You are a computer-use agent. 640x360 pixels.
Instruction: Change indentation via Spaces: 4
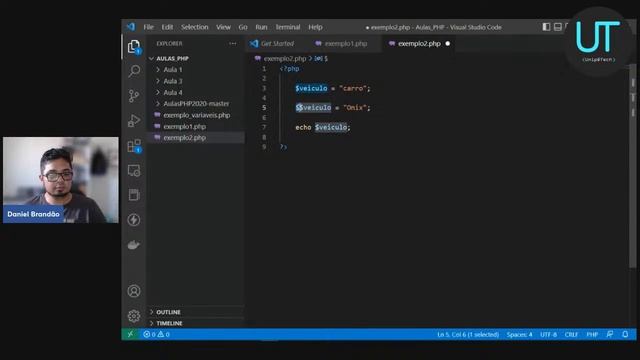(519, 334)
